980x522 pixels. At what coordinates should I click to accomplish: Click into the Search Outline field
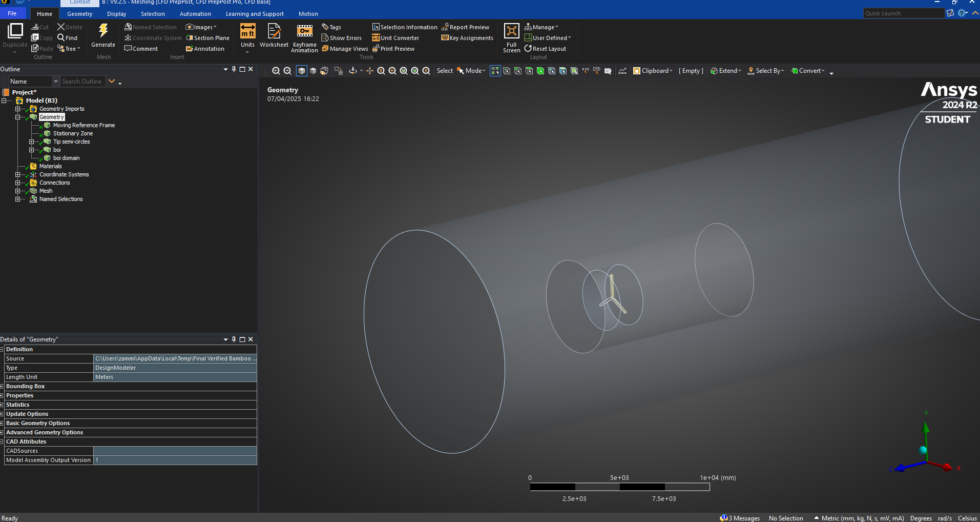point(82,82)
